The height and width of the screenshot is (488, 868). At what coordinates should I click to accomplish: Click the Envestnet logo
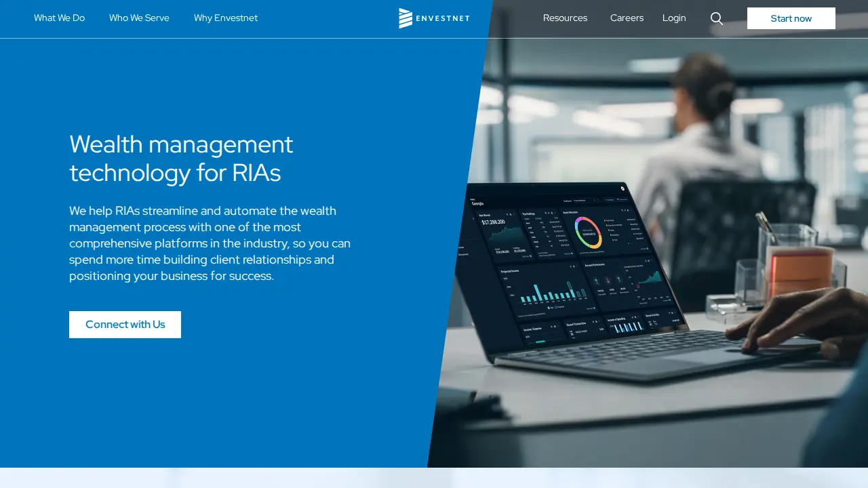434,18
